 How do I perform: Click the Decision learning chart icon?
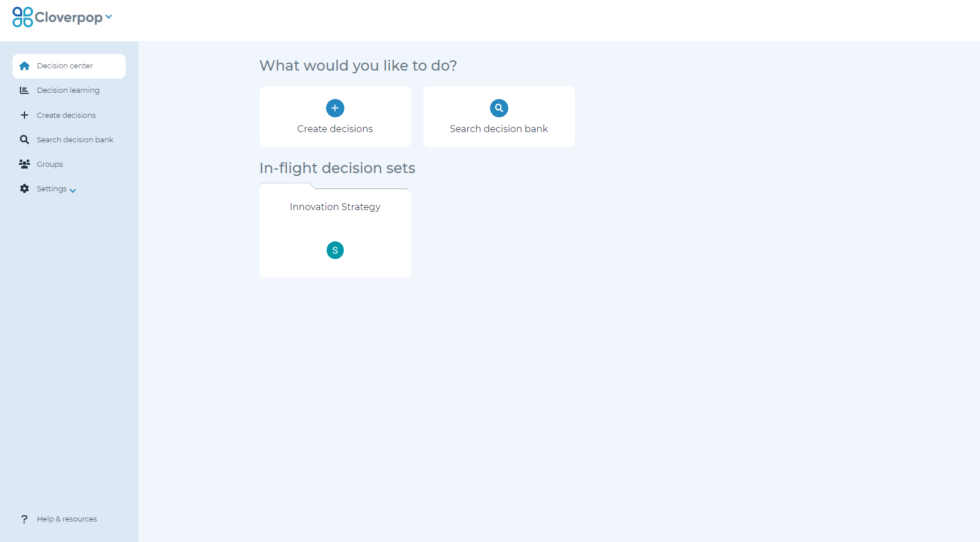point(24,91)
